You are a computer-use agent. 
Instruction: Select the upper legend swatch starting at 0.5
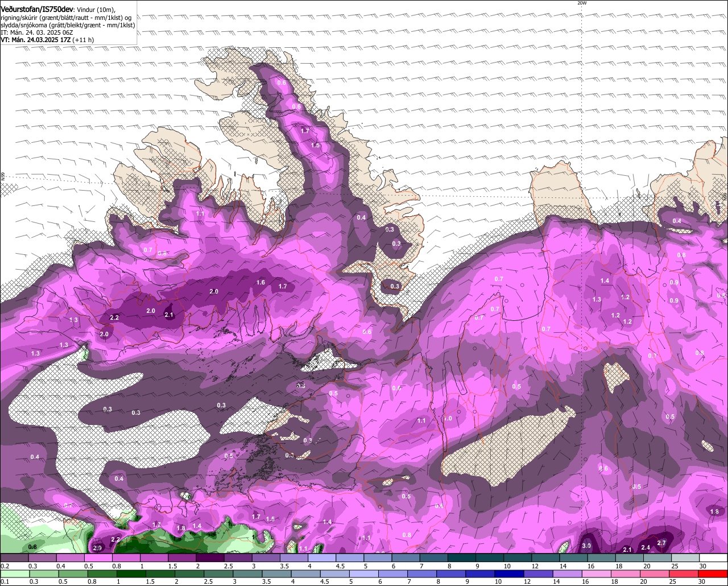[98, 558]
